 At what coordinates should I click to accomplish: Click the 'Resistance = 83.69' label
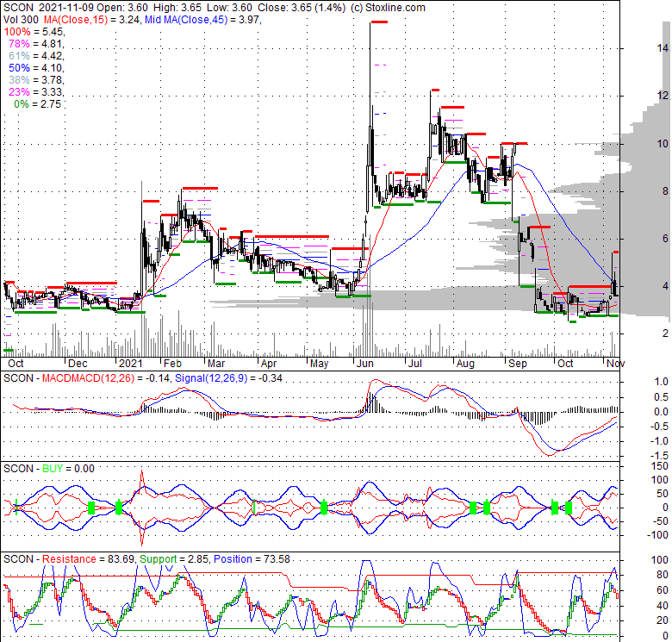88,559
